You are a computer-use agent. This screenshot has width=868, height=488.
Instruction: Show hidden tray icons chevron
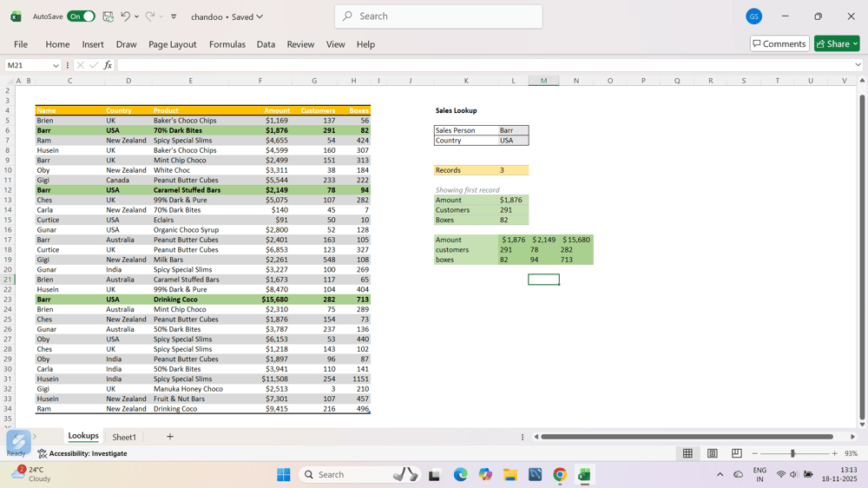720,475
